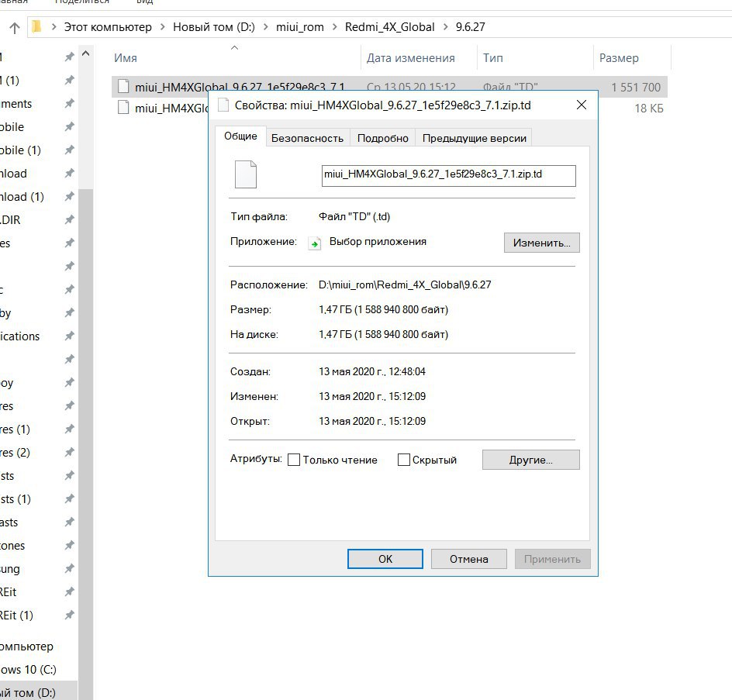Switch to the Безопасность tab

point(307,138)
